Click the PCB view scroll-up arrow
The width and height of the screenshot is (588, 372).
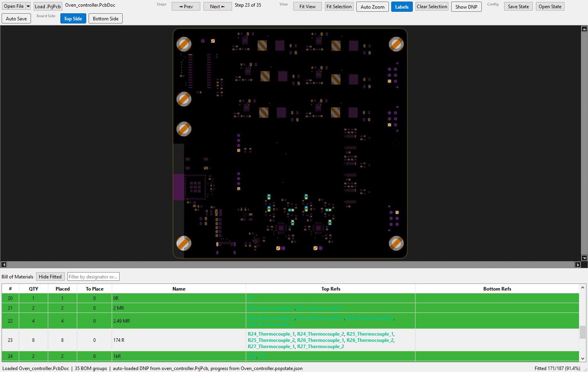(584, 29)
